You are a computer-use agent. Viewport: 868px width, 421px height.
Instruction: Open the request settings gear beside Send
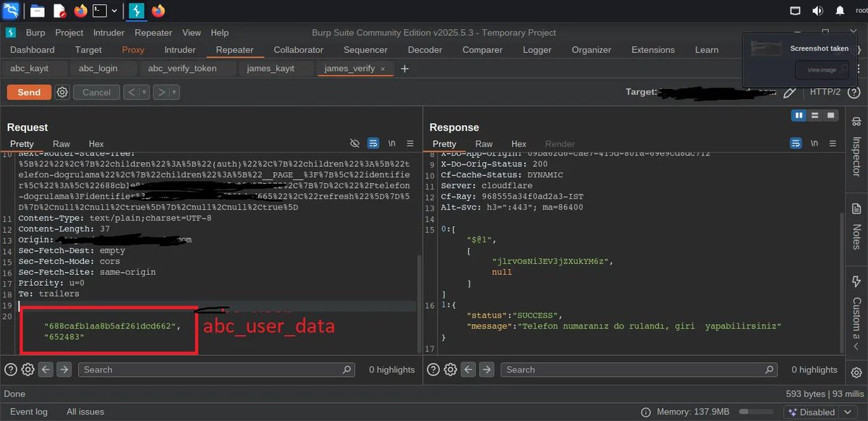[62, 92]
